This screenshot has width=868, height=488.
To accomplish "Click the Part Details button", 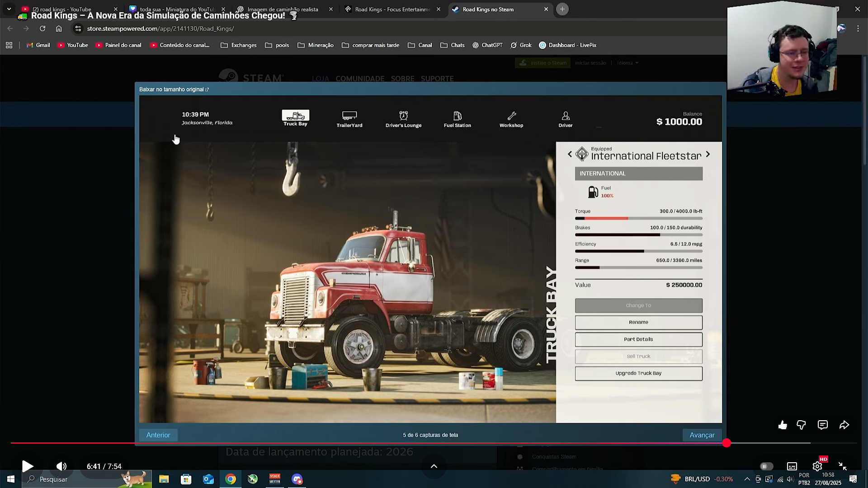I will coord(639,339).
